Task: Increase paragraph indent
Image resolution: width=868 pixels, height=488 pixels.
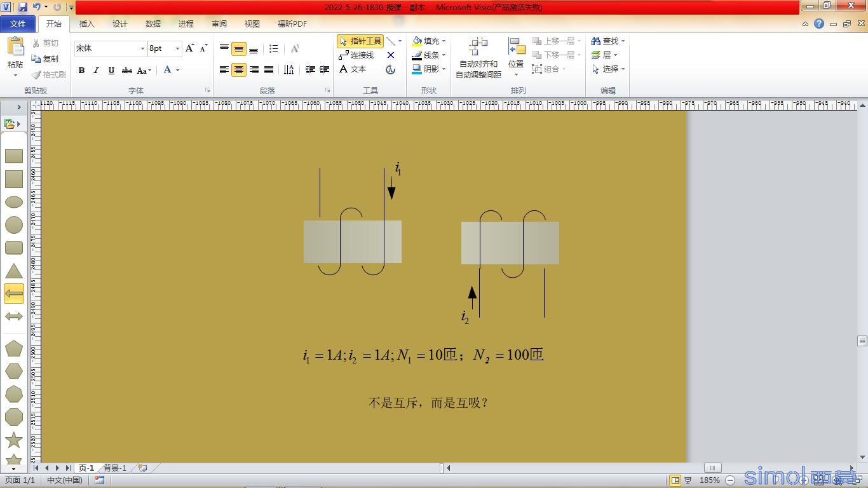Action: (x=325, y=70)
